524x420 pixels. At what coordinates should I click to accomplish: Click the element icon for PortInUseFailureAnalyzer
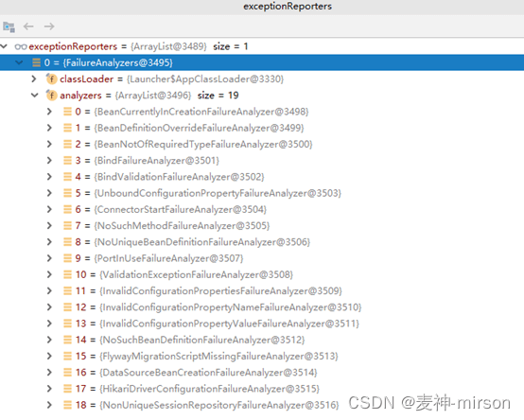tap(67, 258)
